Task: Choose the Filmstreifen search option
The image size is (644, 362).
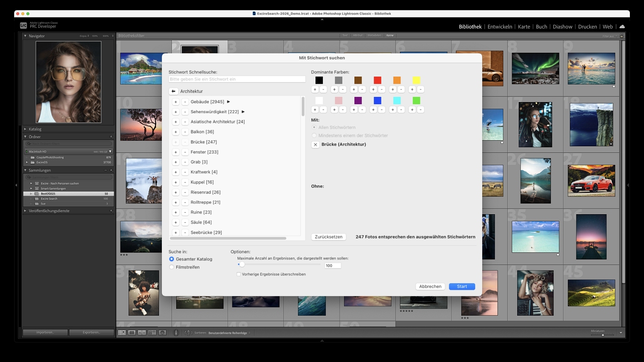Action: click(172, 267)
